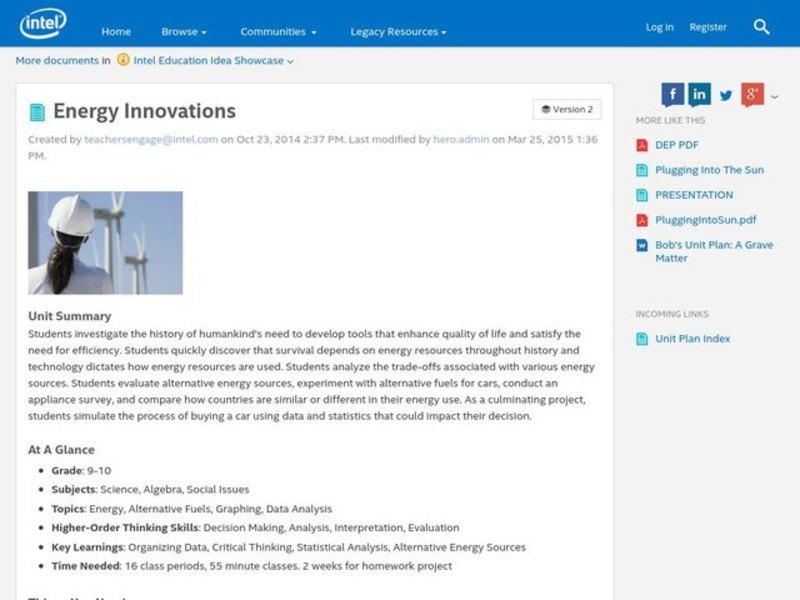Image resolution: width=800 pixels, height=600 pixels.
Task: Click the Idea Showcase badge icon
Action: pyautogui.click(x=121, y=60)
